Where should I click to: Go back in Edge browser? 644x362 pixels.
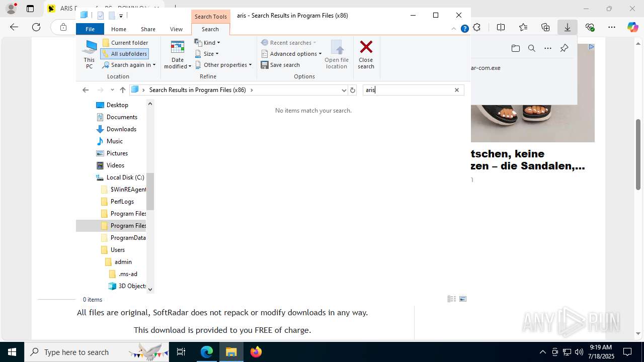tap(14, 27)
